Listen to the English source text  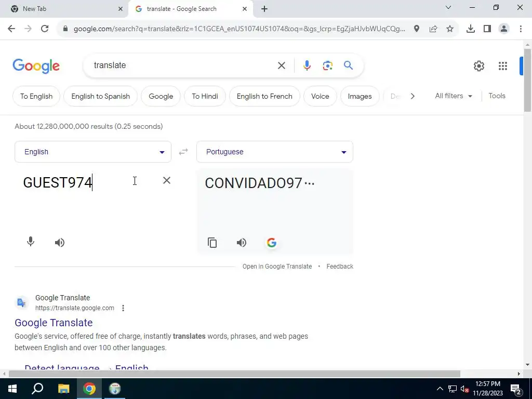[x=60, y=242]
